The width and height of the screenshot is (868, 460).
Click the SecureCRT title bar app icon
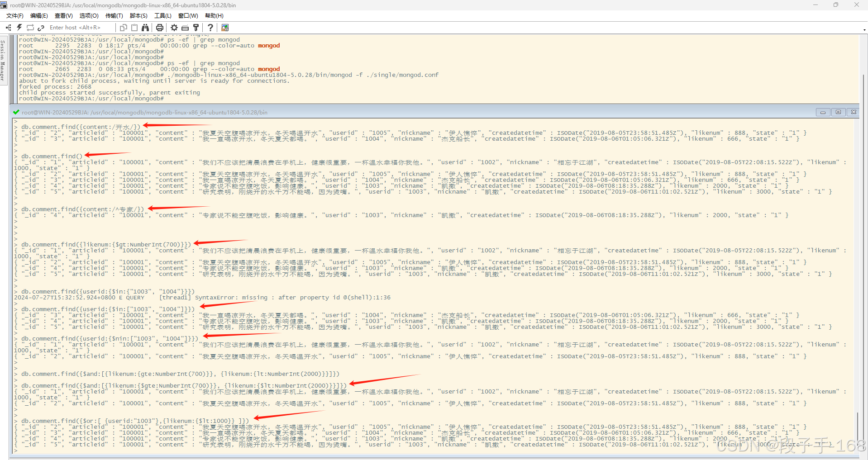pyautogui.click(x=4, y=5)
